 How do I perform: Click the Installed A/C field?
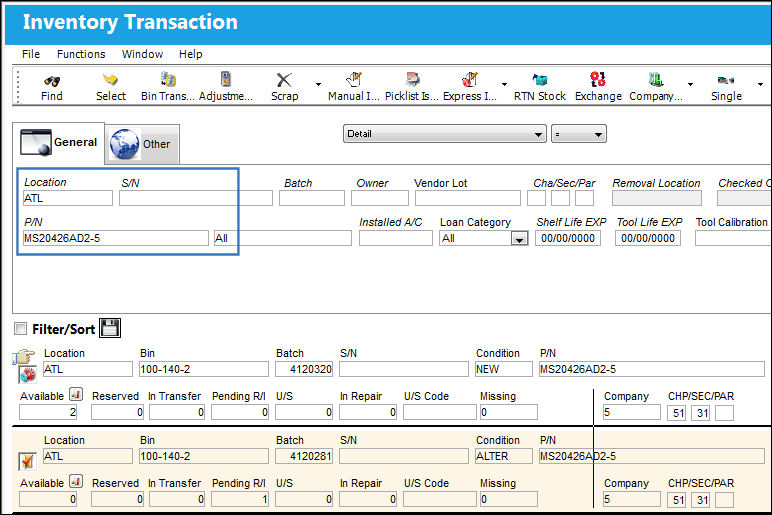tap(396, 238)
